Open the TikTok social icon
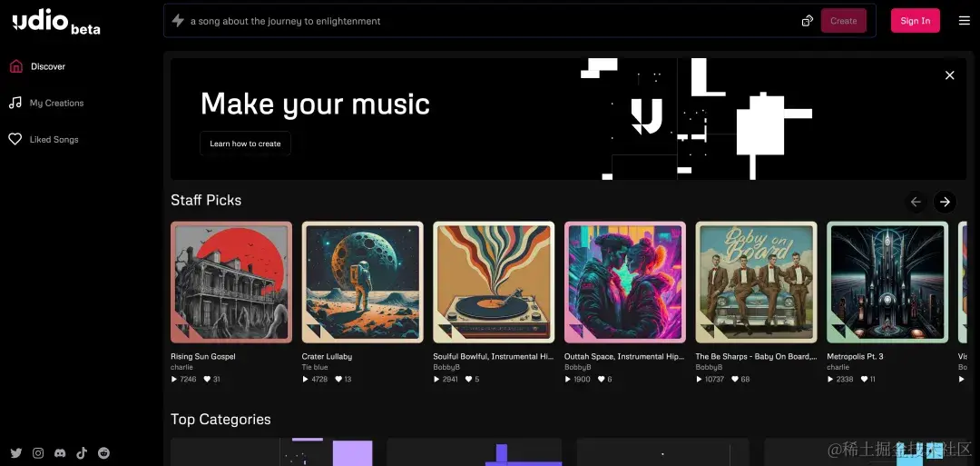980x466 pixels. (x=82, y=453)
